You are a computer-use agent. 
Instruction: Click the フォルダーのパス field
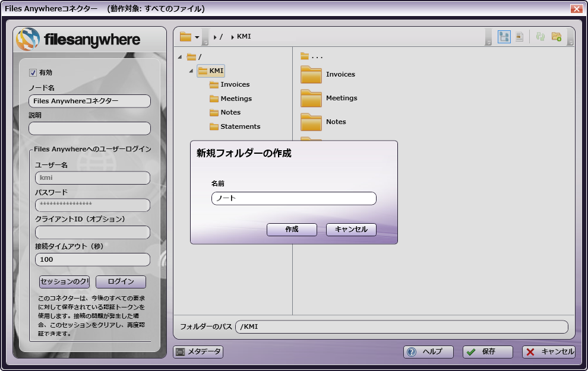tap(402, 327)
